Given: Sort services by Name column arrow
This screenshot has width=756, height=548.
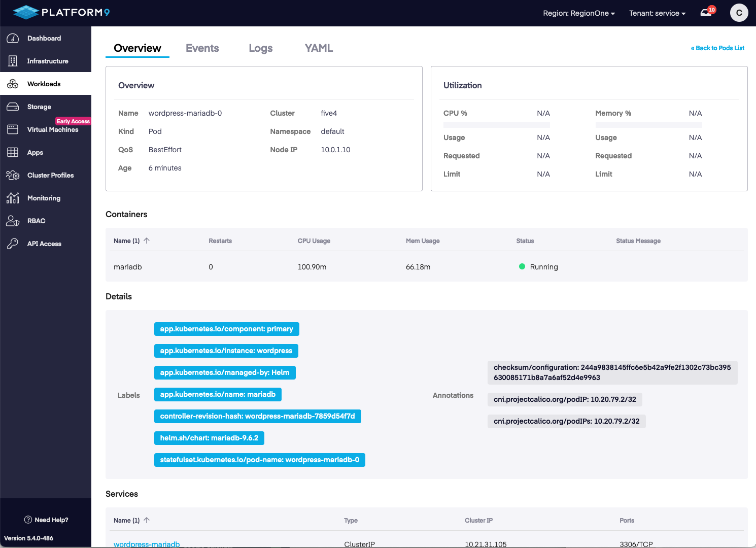Looking at the screenshot, I should pos(147,520).
